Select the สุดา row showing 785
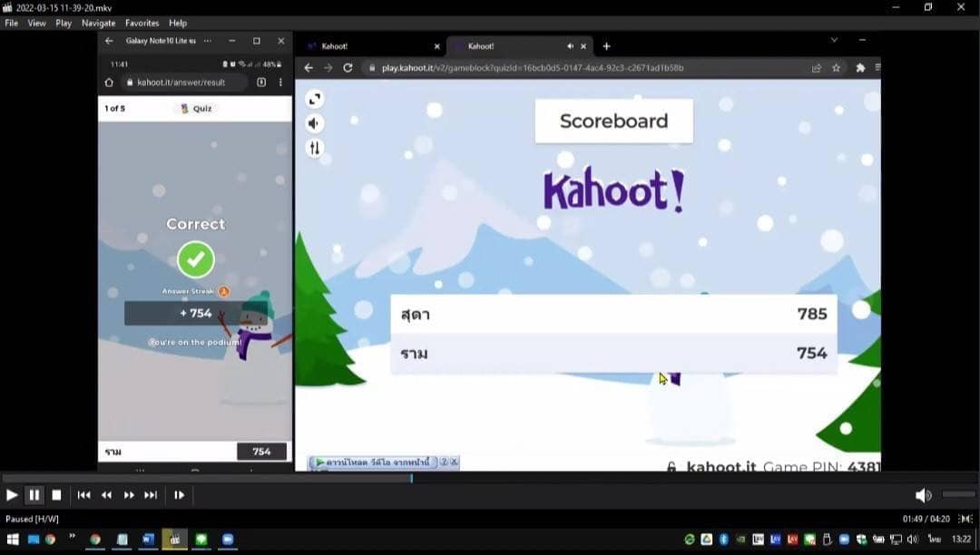The height and width of the screenshot is (555, 980). tap(613, 314)
